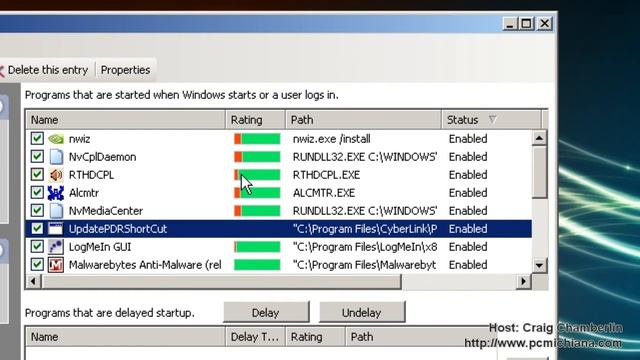Image resolution: width=640 pixels, height=360 pixels.
Task: Click Enabled status of Alcmtr row
Action: (468, 193)
